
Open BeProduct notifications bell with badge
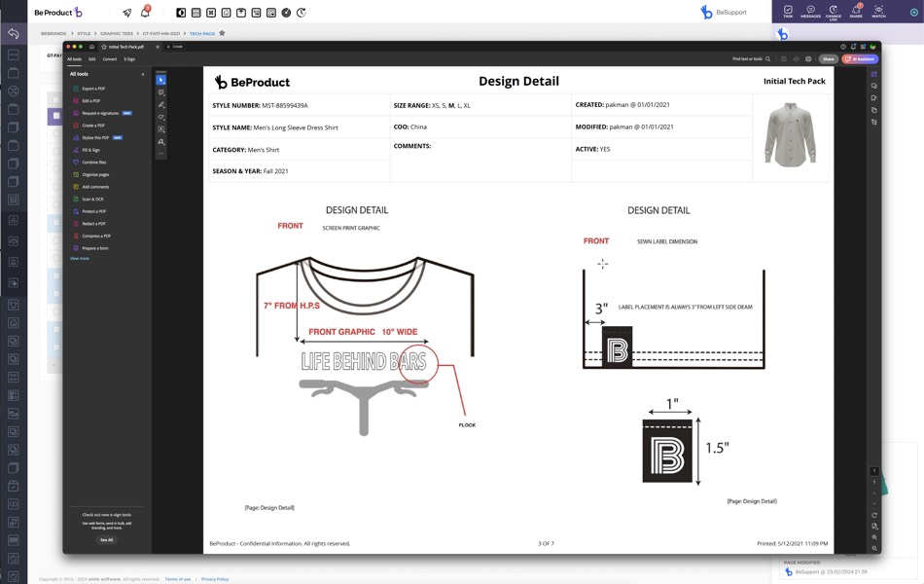tap(145, 12)
